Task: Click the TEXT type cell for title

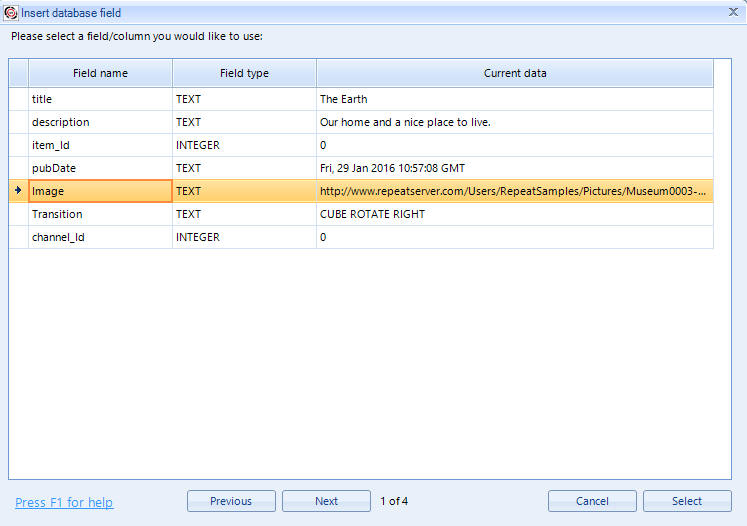Action: [x=244, y=99]
